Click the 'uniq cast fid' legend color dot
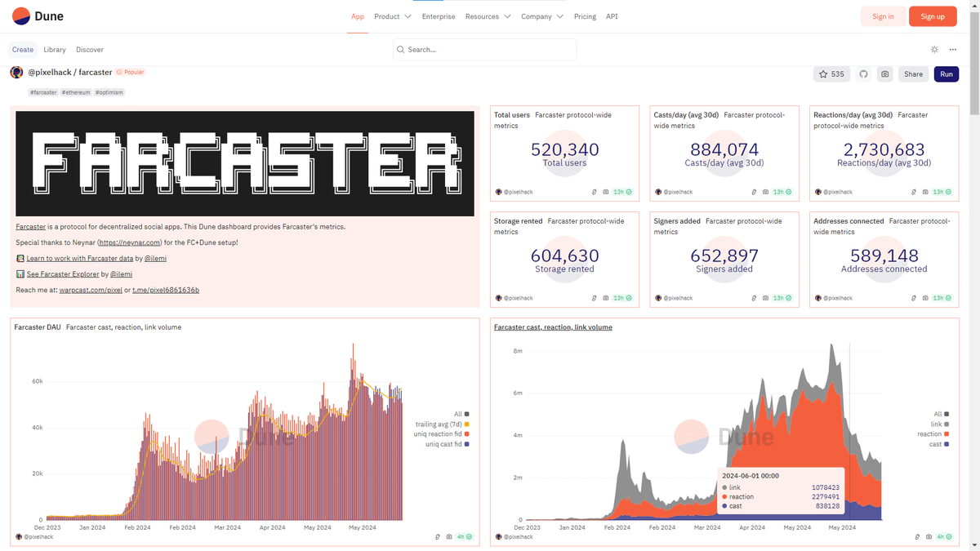This screenshot has height=551, width=980. (466, 444)
